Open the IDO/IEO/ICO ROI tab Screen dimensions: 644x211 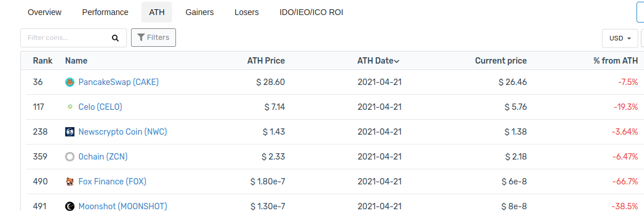311,12
